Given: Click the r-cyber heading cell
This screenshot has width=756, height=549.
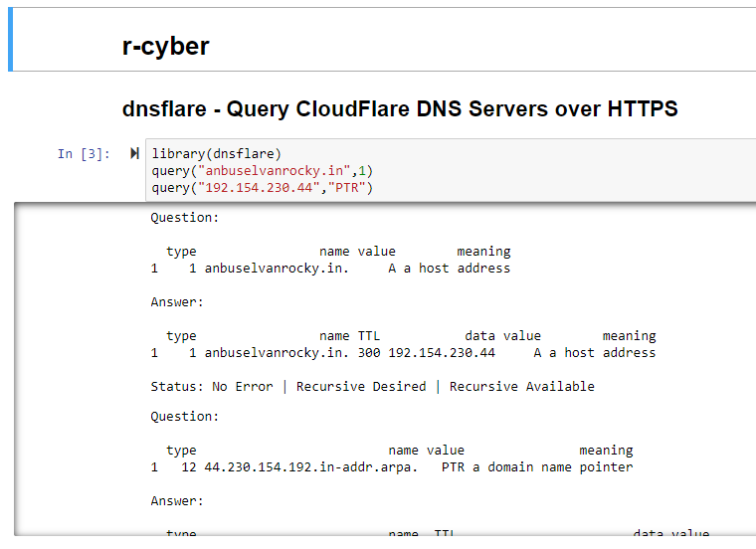Looking at the screenshot, I should tap(165, 47).
